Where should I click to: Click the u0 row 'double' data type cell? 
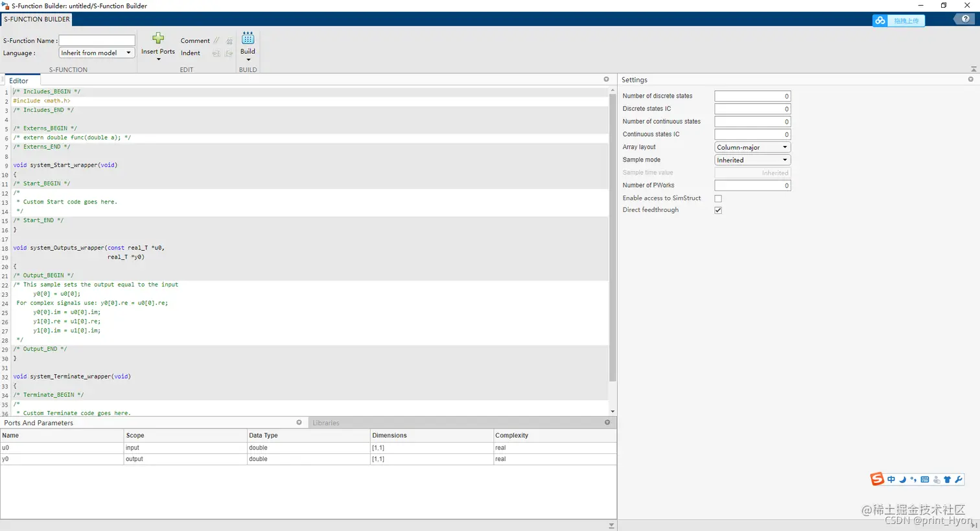pos(309,448)
